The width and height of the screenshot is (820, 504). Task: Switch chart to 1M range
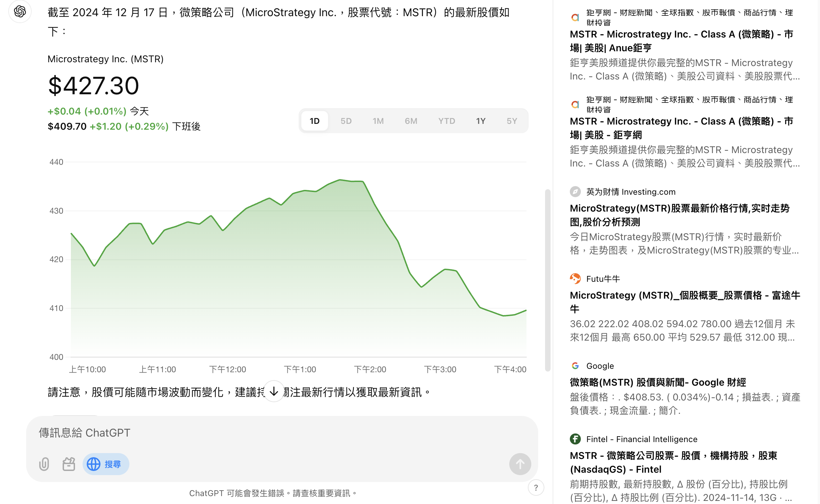[x=378, y=121]
